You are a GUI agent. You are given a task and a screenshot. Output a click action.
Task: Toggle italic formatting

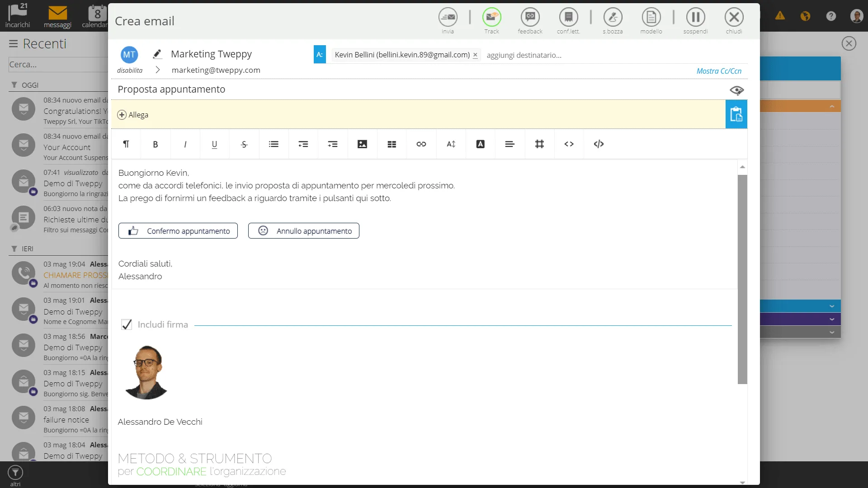pyautogui.click(x=185, y=144)
